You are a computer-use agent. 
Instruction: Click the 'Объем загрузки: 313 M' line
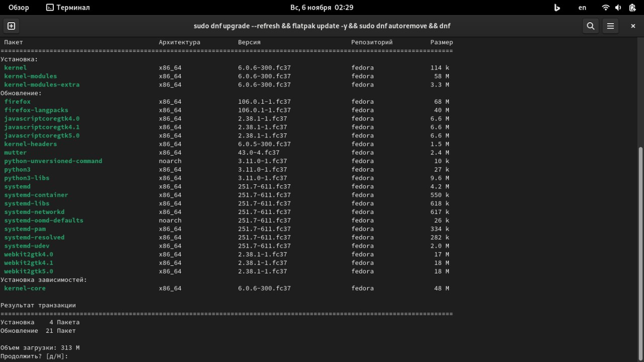[40, 348]
